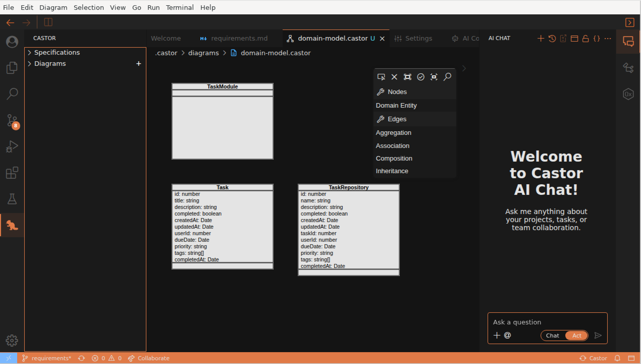Select Composition from the Edges list

click(x=394, y=158)
